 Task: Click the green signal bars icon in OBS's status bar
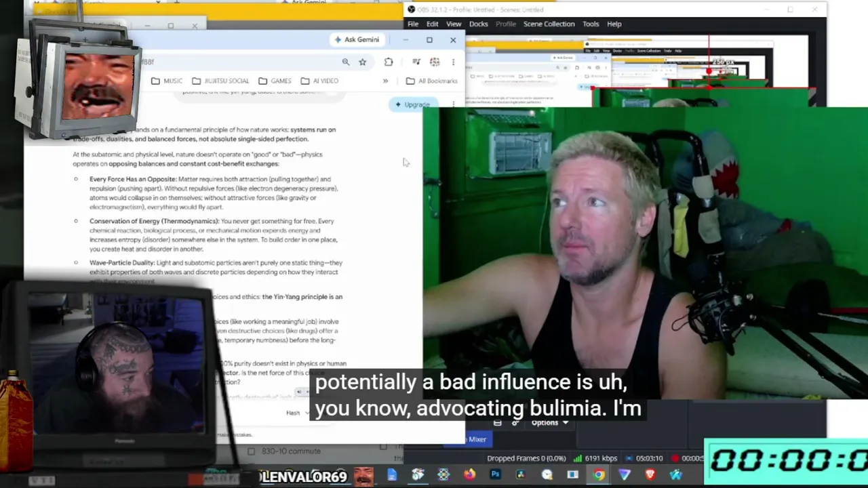coord(578,458)
